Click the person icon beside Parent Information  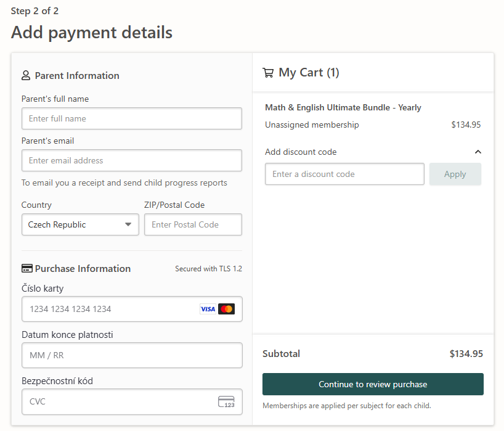26,76
